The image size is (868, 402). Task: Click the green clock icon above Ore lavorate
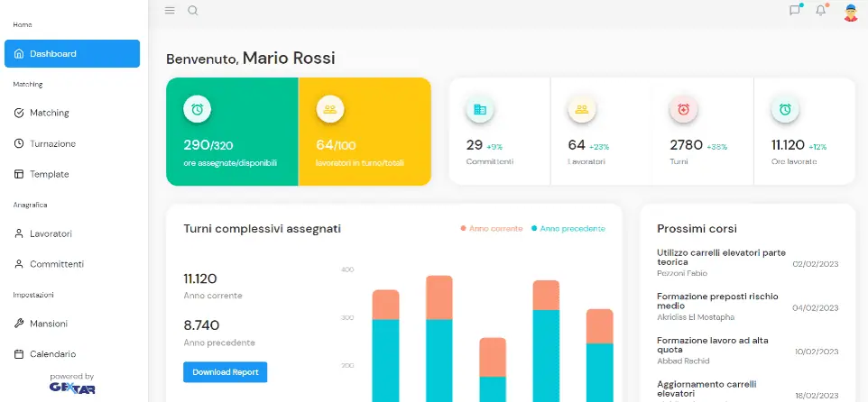coord(785,109)
